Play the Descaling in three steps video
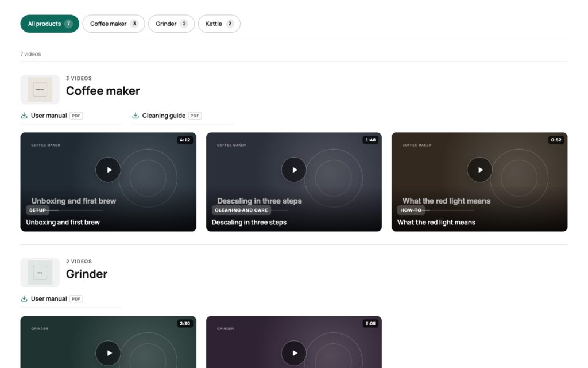The width and height of the screenshot is (588, 368). click(x=293, y=170)
